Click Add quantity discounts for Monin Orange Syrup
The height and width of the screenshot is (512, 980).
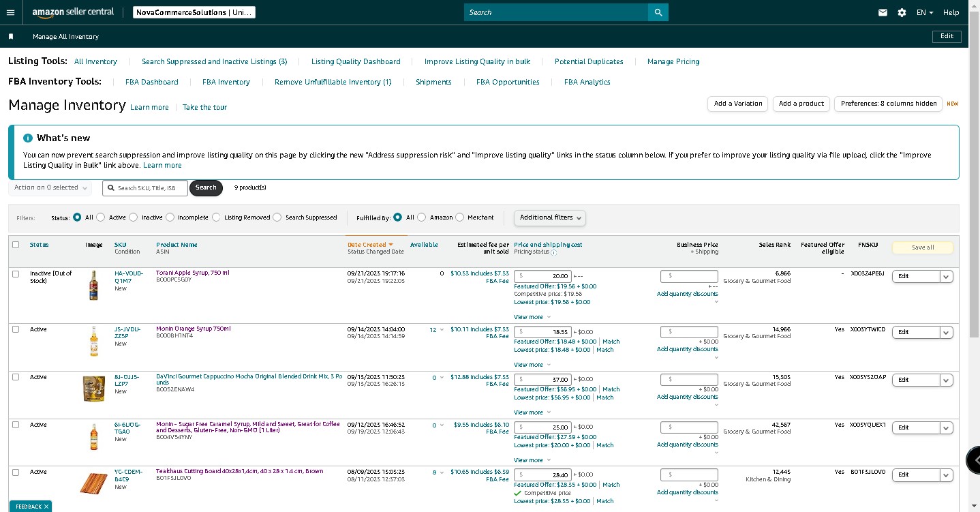(687, 349)
